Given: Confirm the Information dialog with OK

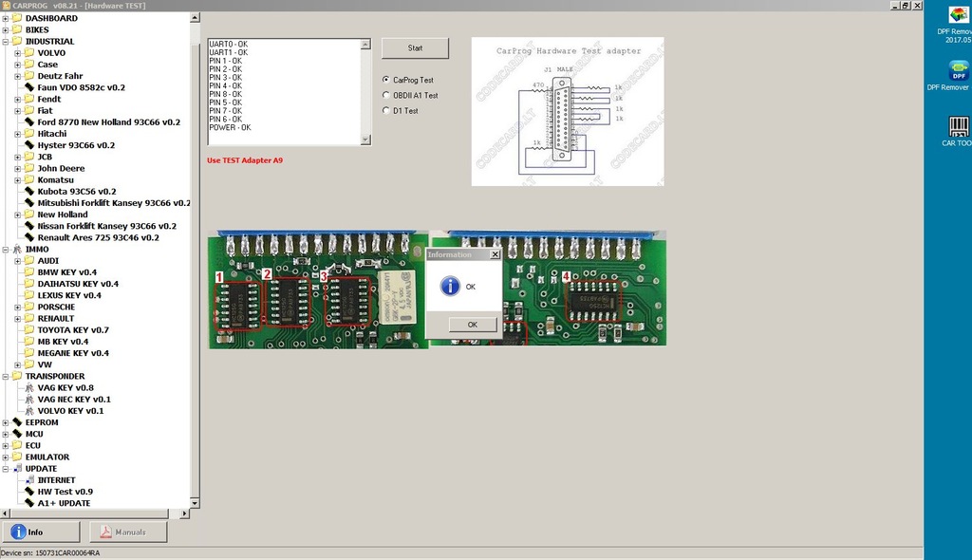Looking at the screenshot, I should [x=473, y=325].
